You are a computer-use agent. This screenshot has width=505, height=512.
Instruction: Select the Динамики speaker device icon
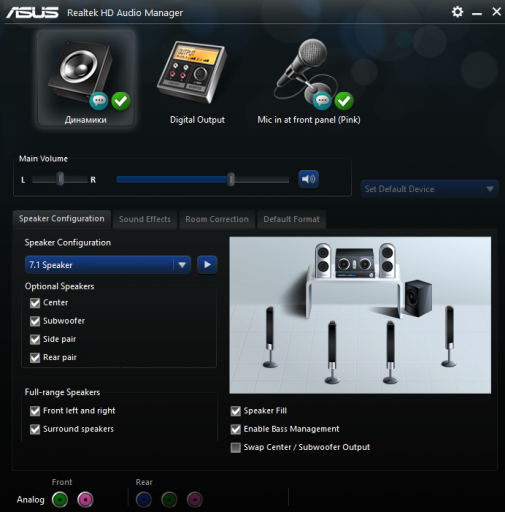click(x=86, y=79)
